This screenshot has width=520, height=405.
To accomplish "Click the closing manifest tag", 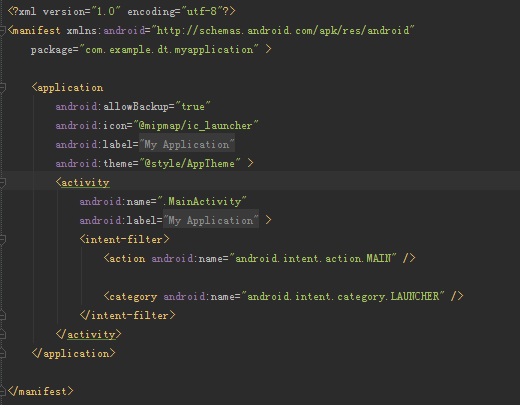I will [40, 392].
